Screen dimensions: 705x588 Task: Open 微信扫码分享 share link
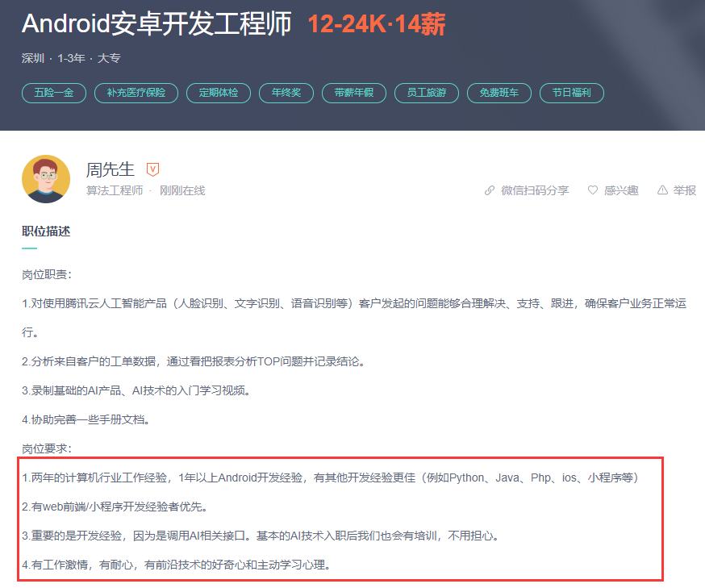click(535, 190)
